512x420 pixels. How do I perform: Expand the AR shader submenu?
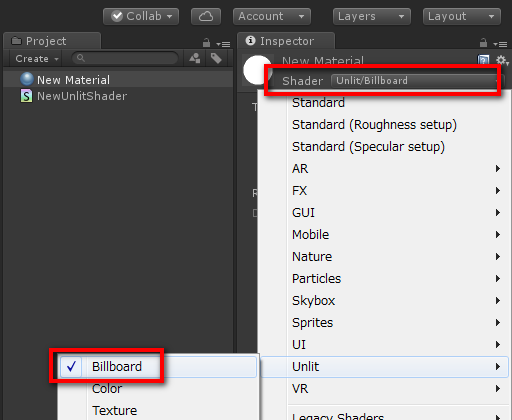(383, 169)
